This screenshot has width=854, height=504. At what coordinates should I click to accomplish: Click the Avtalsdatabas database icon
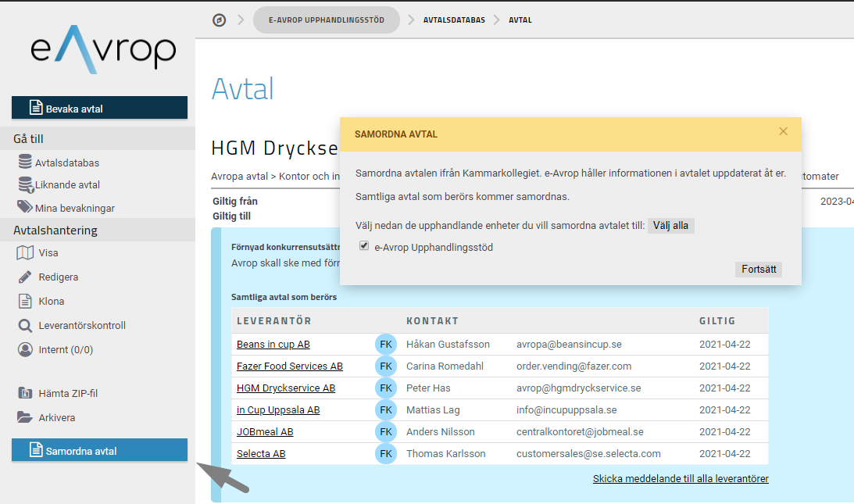pos(25,161)
